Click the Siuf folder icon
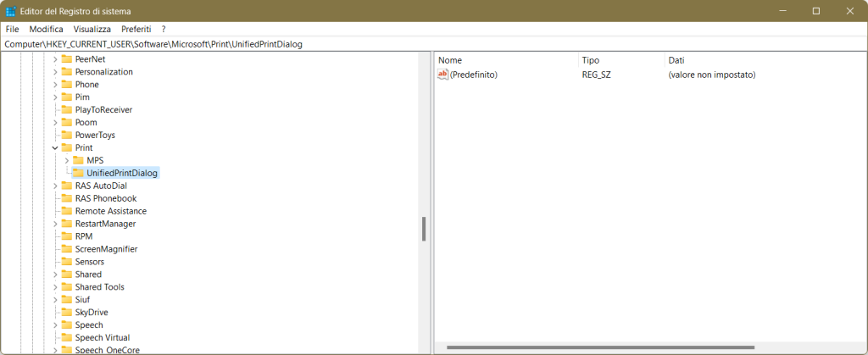The image size is (868, 355). pyautogui.click(x=67, y=300)
